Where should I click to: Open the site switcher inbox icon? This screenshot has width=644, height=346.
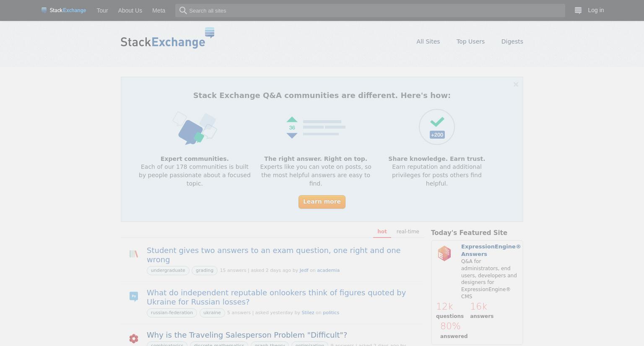coord(578,10)
